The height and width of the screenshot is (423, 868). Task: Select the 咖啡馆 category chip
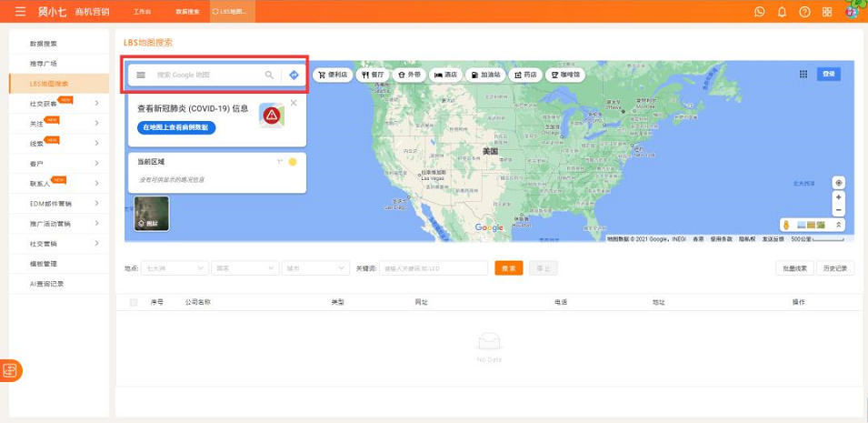[x=565, y=75]
